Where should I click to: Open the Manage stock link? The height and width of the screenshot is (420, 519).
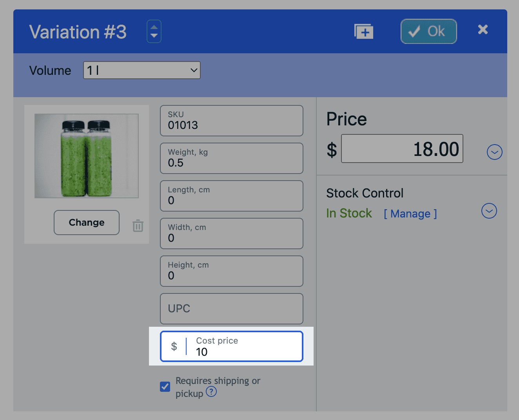tap(410, 214)
